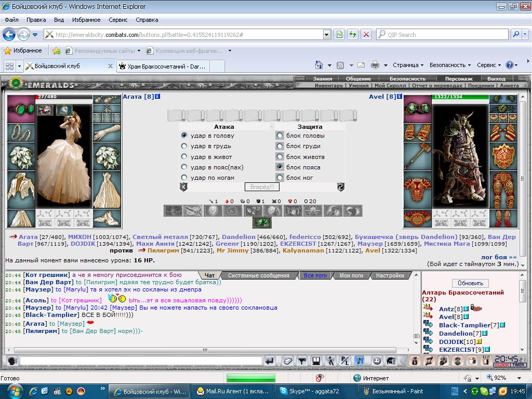Click the private-message arrow icon beside Antz
The height and width of the screenshot is (399, 532).
[x=428, y=308]
